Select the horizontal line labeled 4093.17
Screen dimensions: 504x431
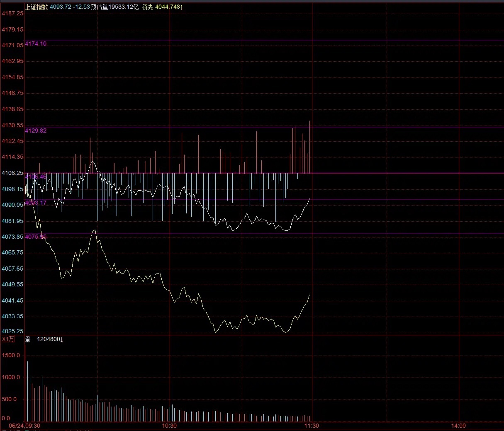click(264, 199)
